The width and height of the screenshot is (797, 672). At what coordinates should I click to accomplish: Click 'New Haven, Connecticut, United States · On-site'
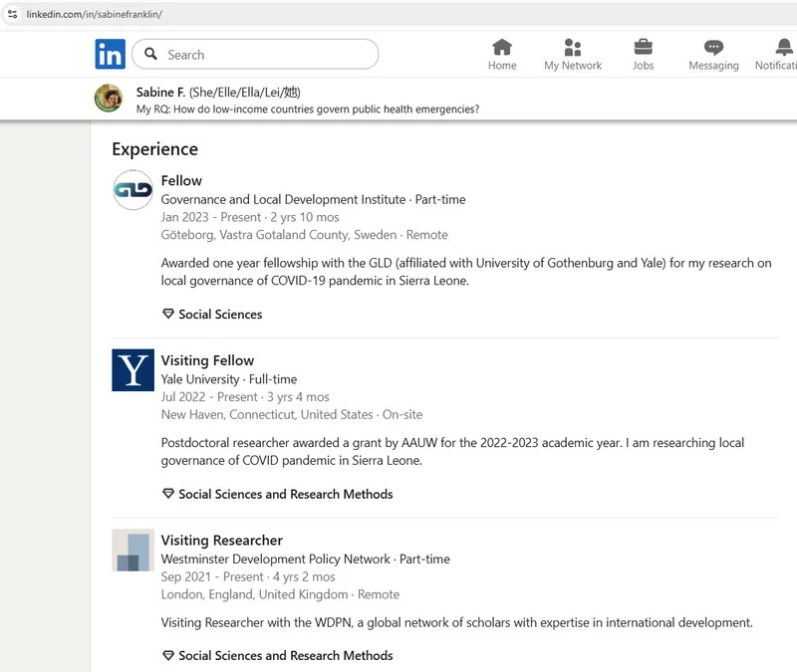292,414
